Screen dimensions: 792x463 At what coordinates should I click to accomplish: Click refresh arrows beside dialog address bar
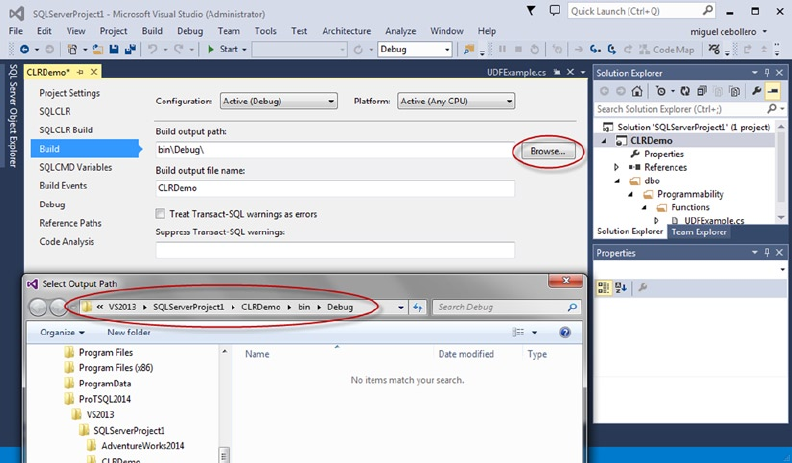[x=417, y=307]
